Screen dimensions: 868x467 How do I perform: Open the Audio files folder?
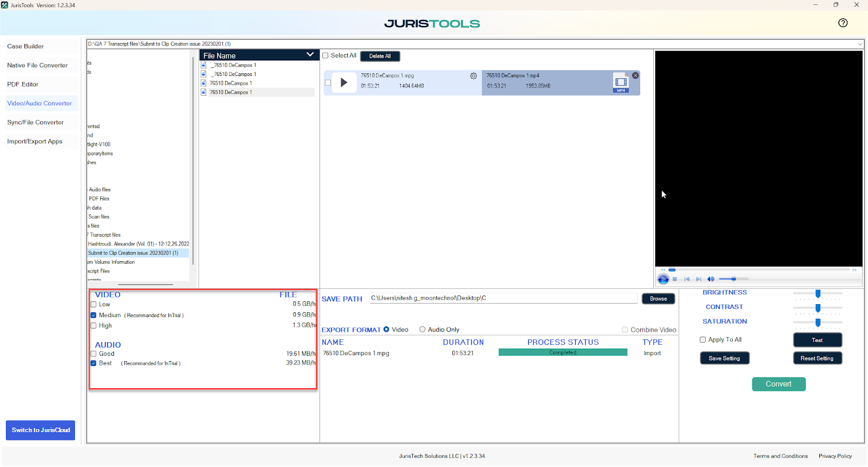pos(100,190)
